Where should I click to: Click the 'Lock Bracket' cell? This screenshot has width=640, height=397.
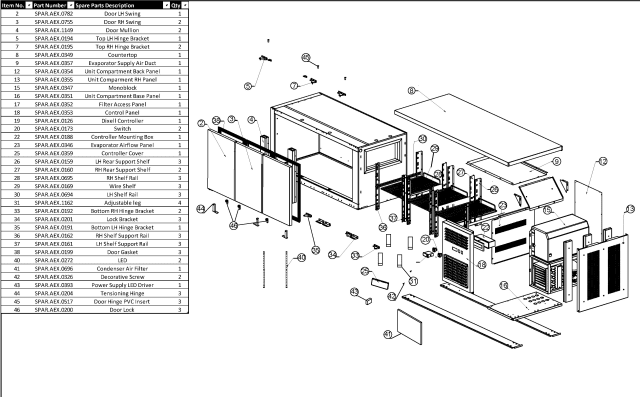[122, 219]
